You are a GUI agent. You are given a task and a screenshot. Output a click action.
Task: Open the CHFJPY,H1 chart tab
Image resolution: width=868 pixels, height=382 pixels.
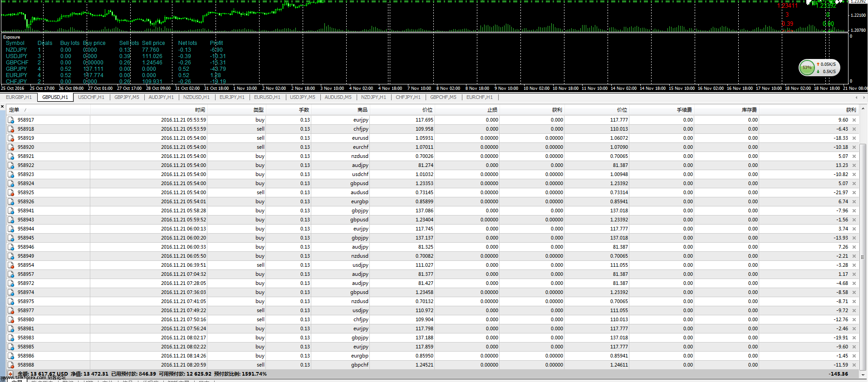(x=408, y=98)
